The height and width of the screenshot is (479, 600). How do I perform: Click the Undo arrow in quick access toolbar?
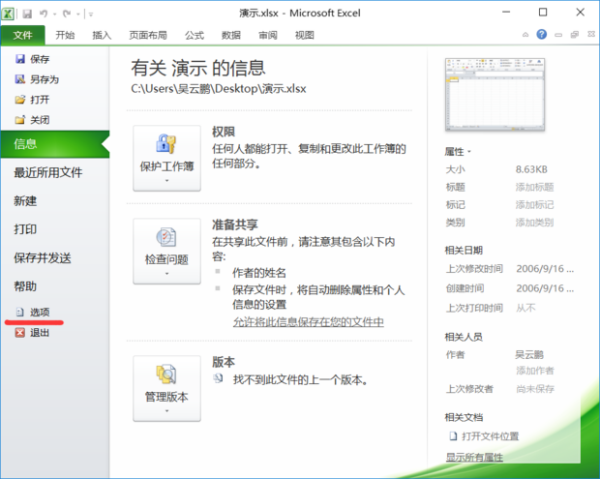[x=44, y=14]
